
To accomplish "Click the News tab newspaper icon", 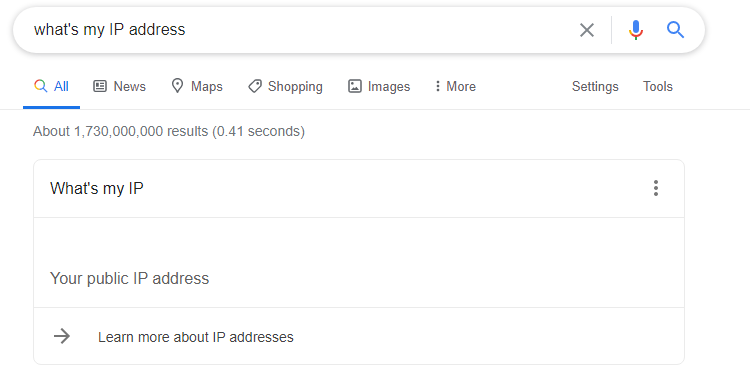I will point(99,87).
